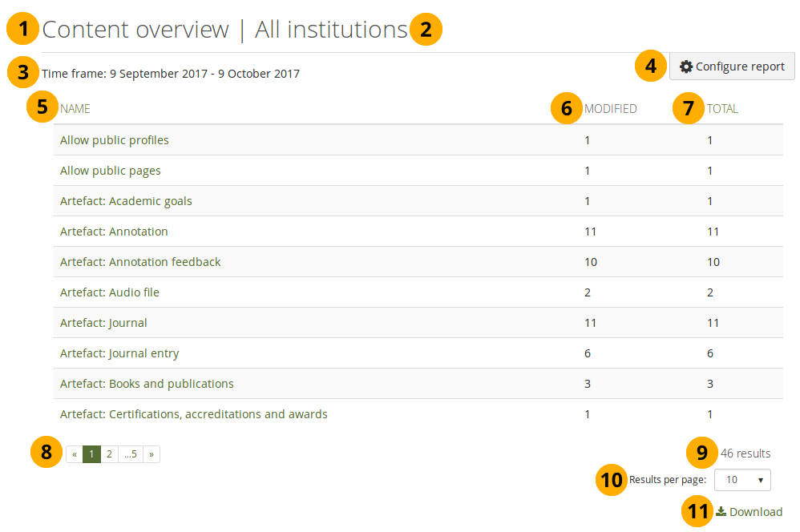800x532 pixels.
Task: Sort table by TOTAL column header
Action: pyautogui.click(x=722, y=109)
